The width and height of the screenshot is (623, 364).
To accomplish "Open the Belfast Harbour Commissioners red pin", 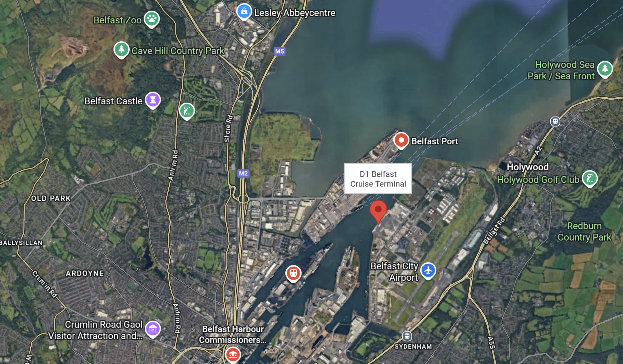I will coord(233,355).
